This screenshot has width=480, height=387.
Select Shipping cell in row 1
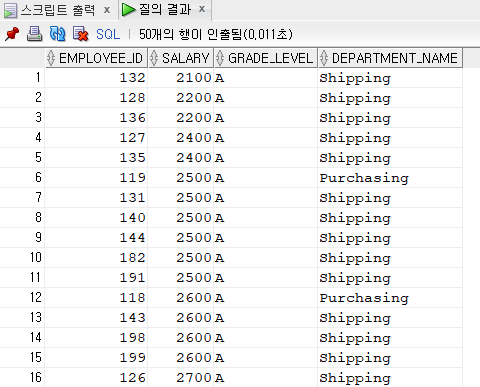390,78
